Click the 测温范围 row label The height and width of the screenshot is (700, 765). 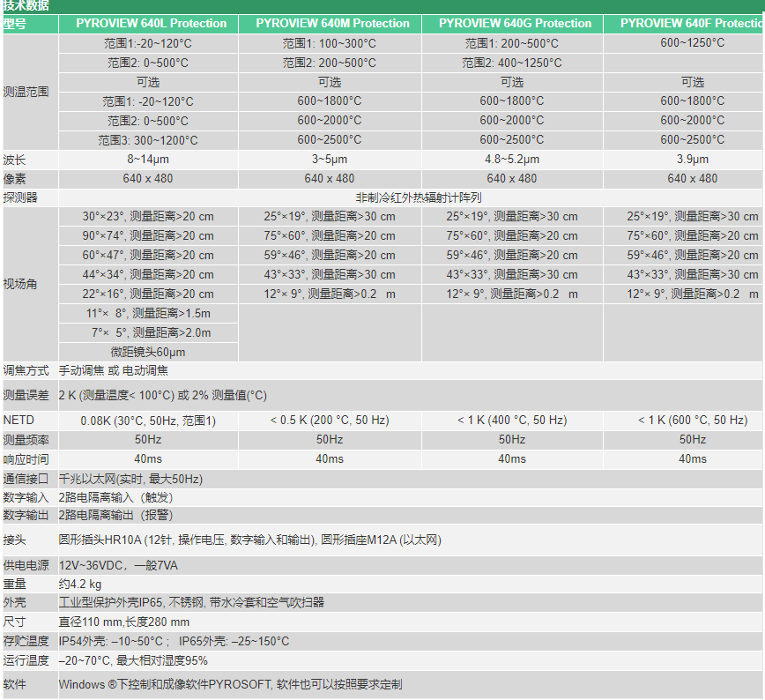[x=26, y=92]
